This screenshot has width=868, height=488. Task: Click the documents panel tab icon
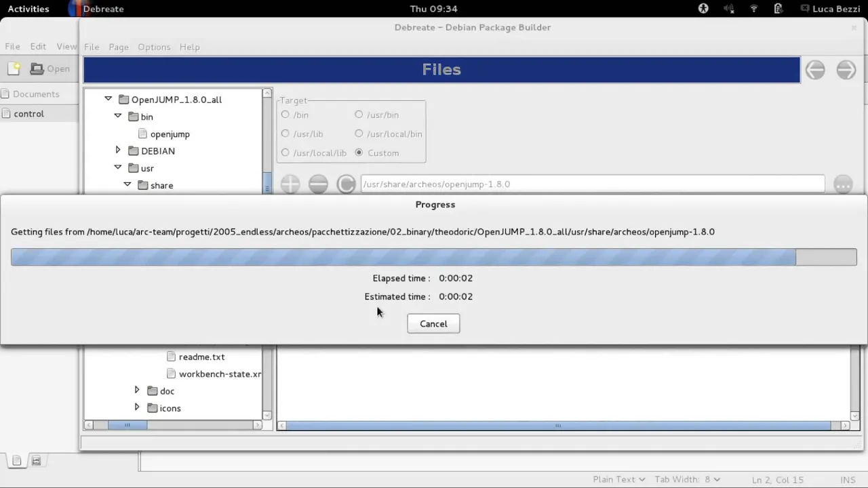(x=17, y=461)
